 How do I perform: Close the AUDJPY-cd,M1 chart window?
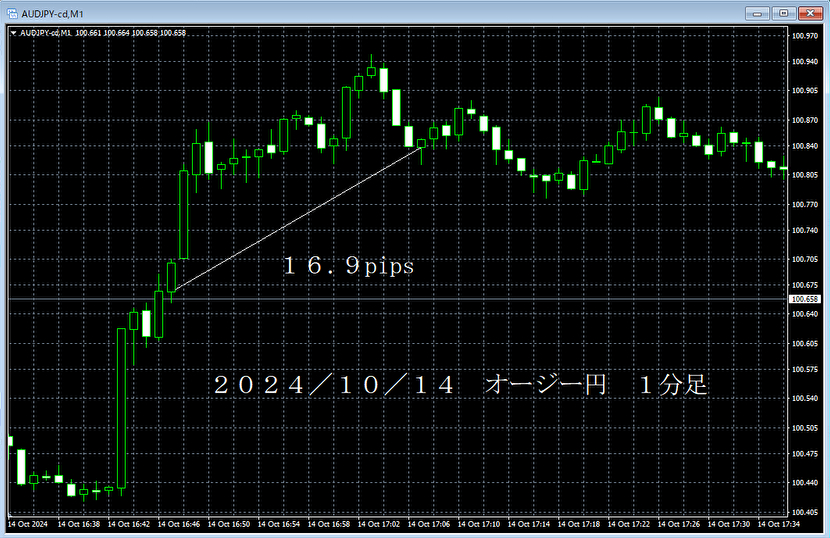(810, 13)
